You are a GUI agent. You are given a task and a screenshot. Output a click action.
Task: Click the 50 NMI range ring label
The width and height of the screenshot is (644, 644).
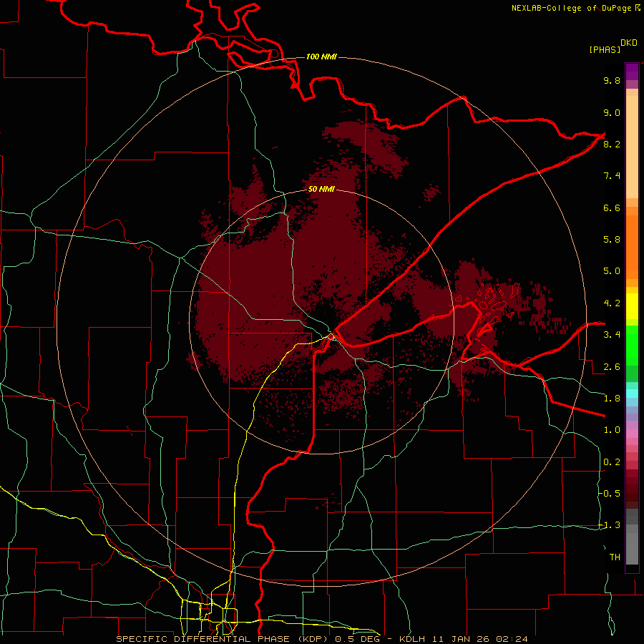[x=321, y=190]
